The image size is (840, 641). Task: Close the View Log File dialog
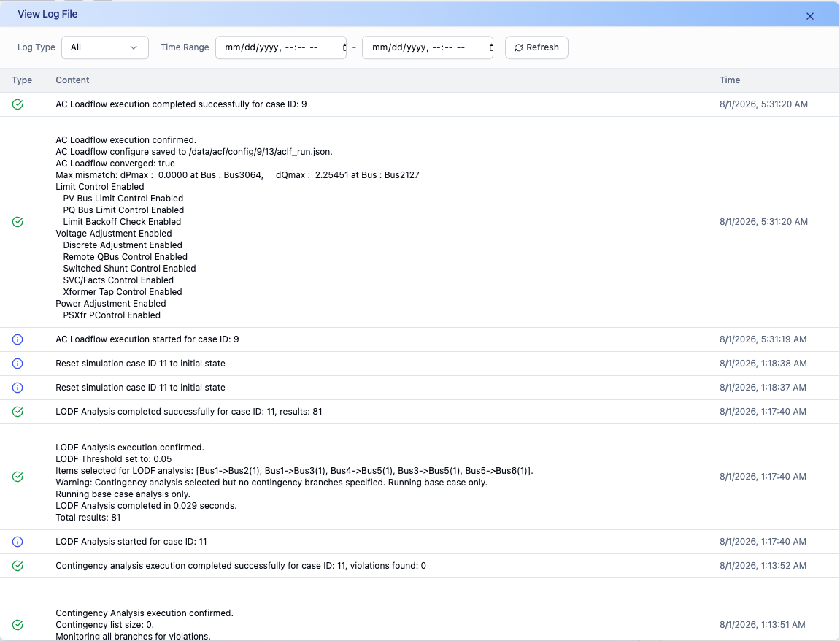[810, 16]
